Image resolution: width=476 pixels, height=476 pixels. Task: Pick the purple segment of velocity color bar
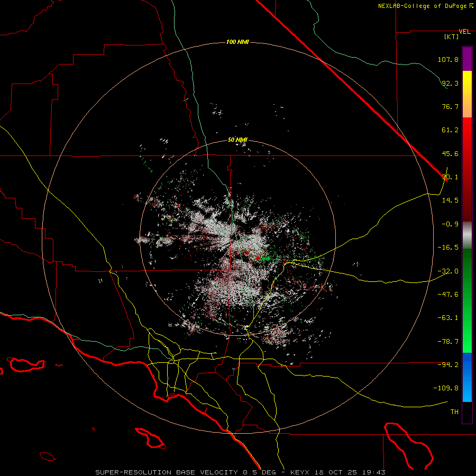(467, 59)
